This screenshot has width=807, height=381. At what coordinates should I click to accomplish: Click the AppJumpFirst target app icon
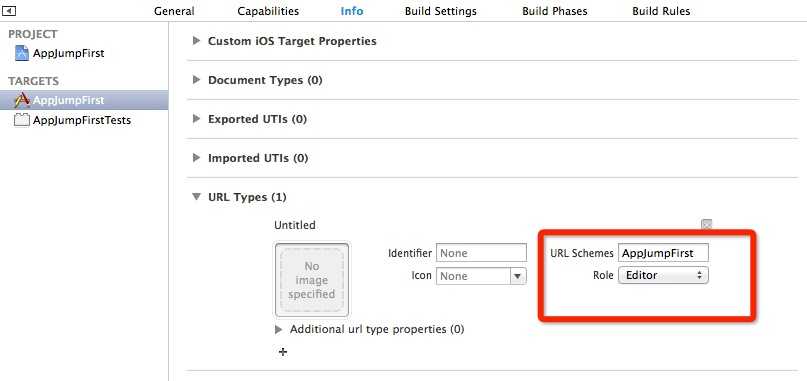tap(22, 100)
